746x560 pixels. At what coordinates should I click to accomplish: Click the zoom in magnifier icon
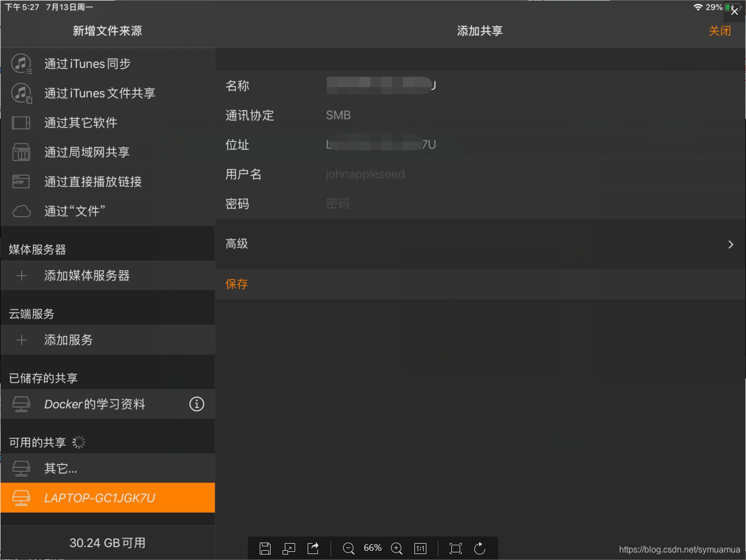coord(397,549)
